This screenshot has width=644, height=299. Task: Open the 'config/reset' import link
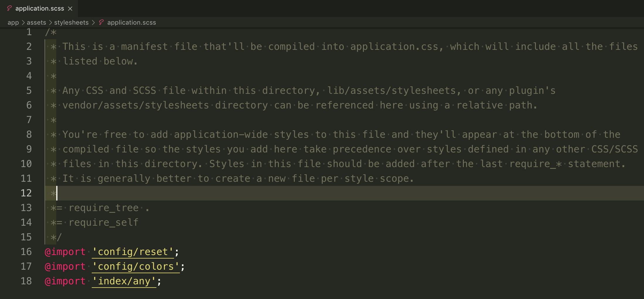[x=132, y=252]
